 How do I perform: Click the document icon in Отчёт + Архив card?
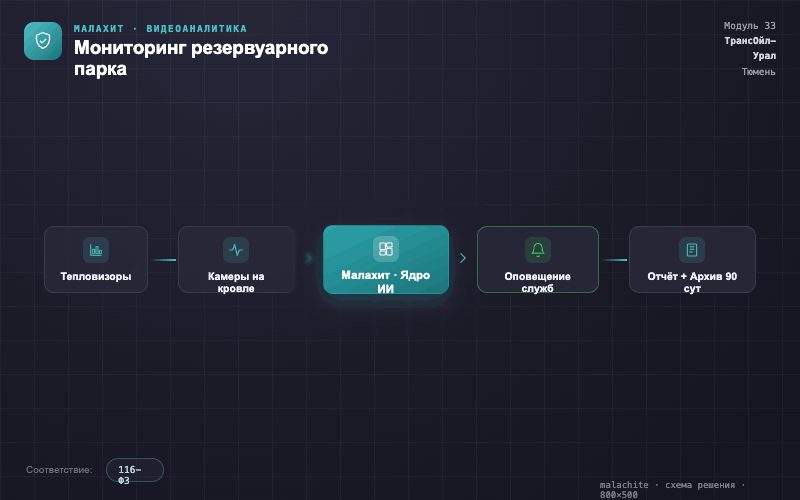pos(692,250)
